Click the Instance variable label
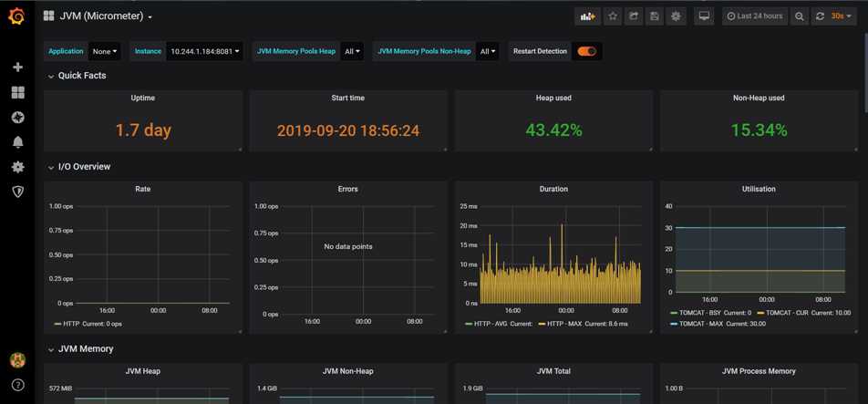 pos(148,51)
